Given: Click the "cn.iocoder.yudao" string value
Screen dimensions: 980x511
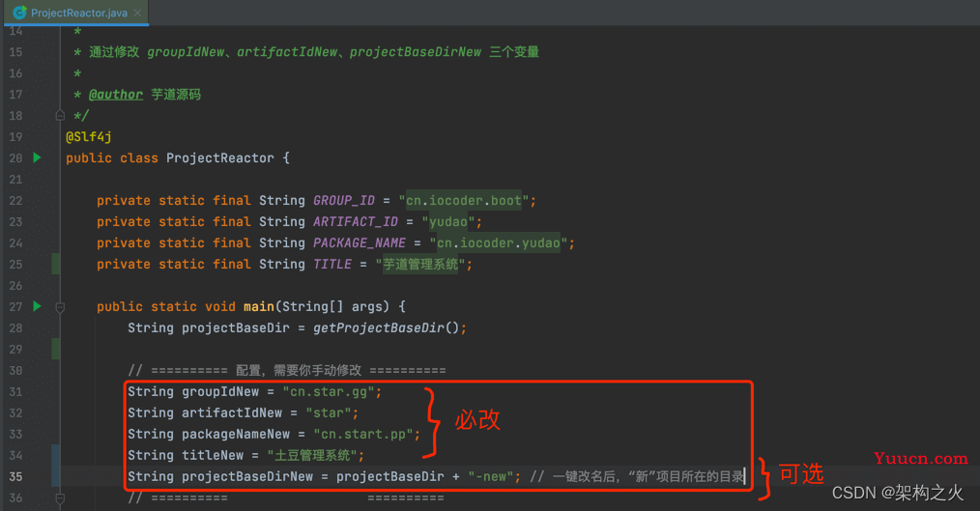Looking at the screenshot, I should tap(499, 243).
